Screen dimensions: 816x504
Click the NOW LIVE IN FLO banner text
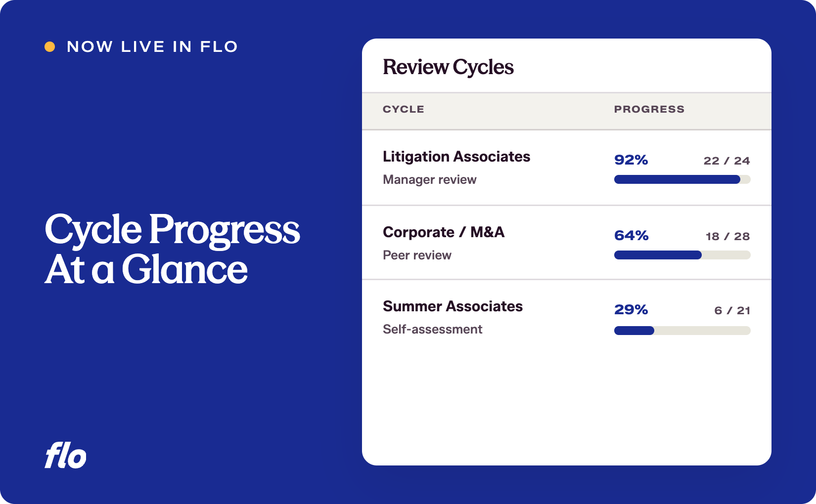point(152,46)
